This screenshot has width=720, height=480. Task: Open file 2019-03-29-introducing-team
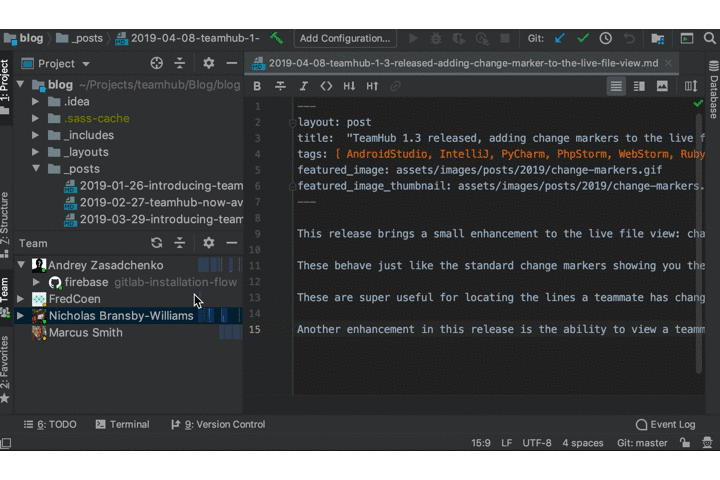pos(153,219)
